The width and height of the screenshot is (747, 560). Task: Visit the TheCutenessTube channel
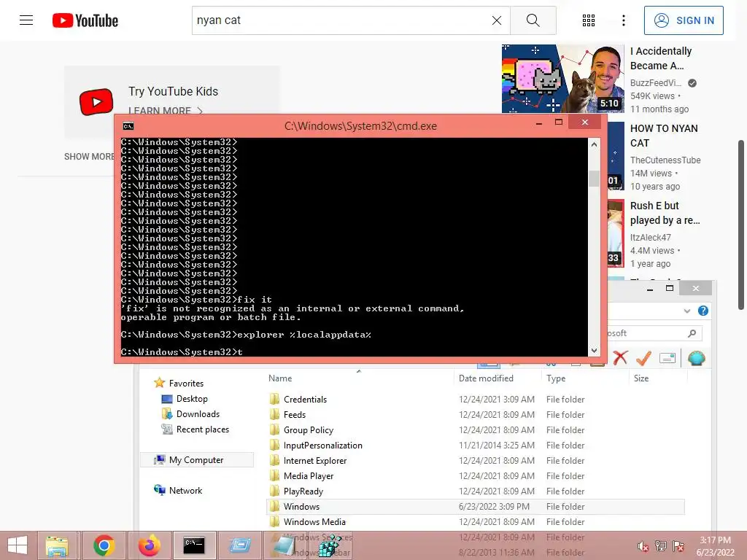coord(665,160)
